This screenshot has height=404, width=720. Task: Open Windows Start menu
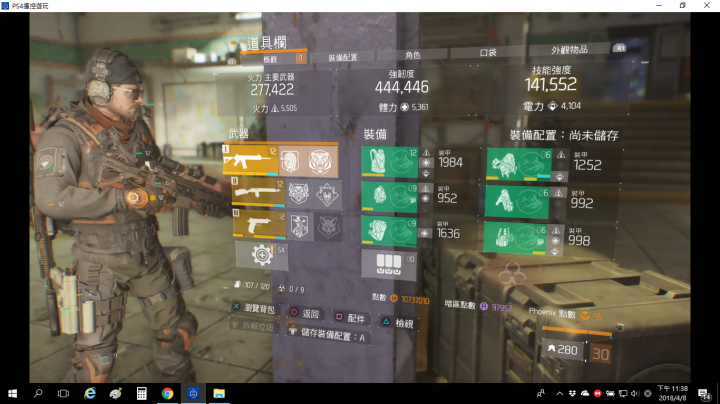click(x=12, y=393)
